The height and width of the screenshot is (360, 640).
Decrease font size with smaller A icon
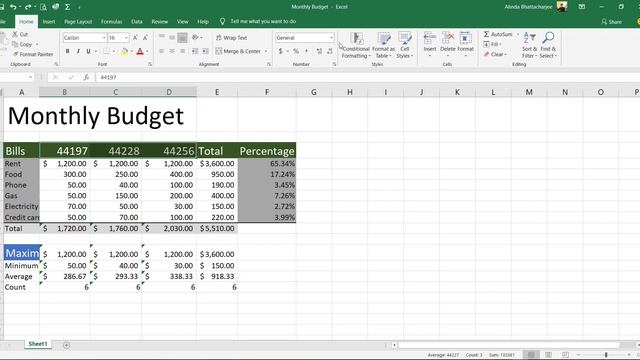coord(145,38)
